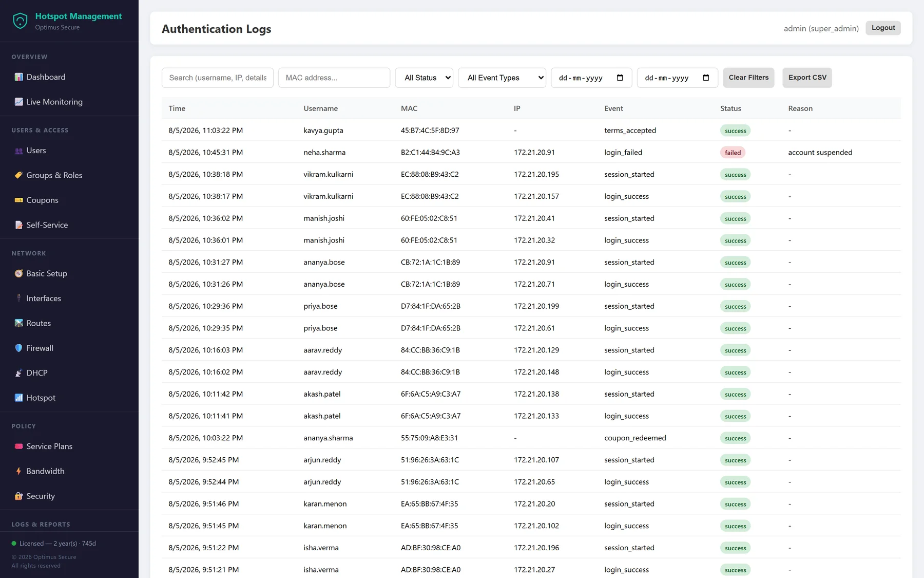Click 'account suspended' reason text

coord(820,153)
